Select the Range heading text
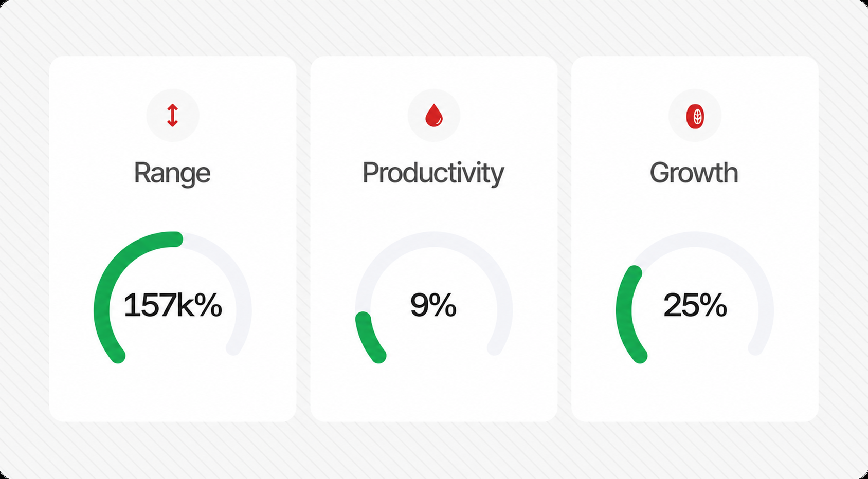The width and height of the screenshot is (868, 479). pos(172,173)
